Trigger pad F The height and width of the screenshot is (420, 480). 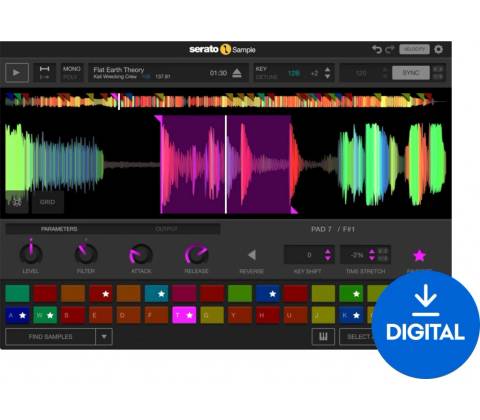(156, 315)
